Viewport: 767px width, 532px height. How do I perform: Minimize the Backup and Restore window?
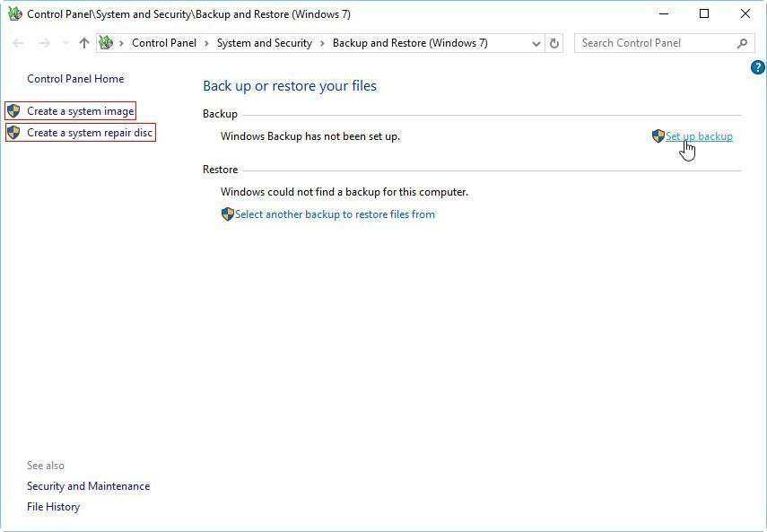pos(664,13)
